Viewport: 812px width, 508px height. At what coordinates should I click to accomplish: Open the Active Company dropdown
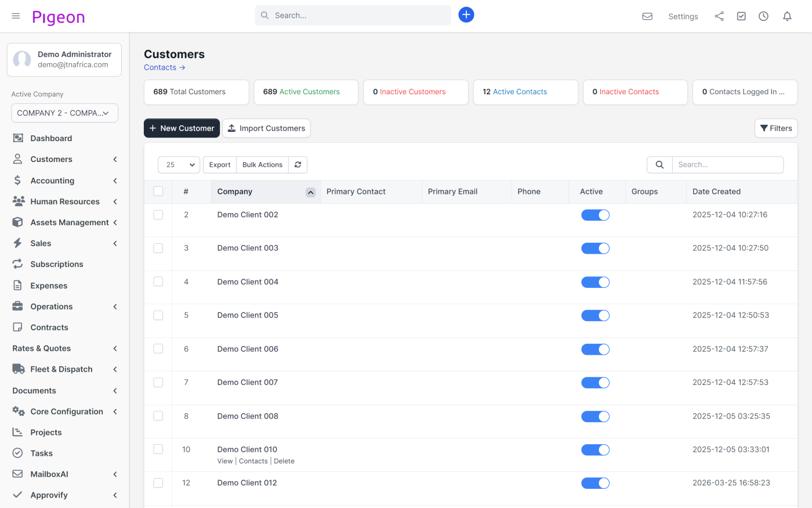tap(65, 113)
